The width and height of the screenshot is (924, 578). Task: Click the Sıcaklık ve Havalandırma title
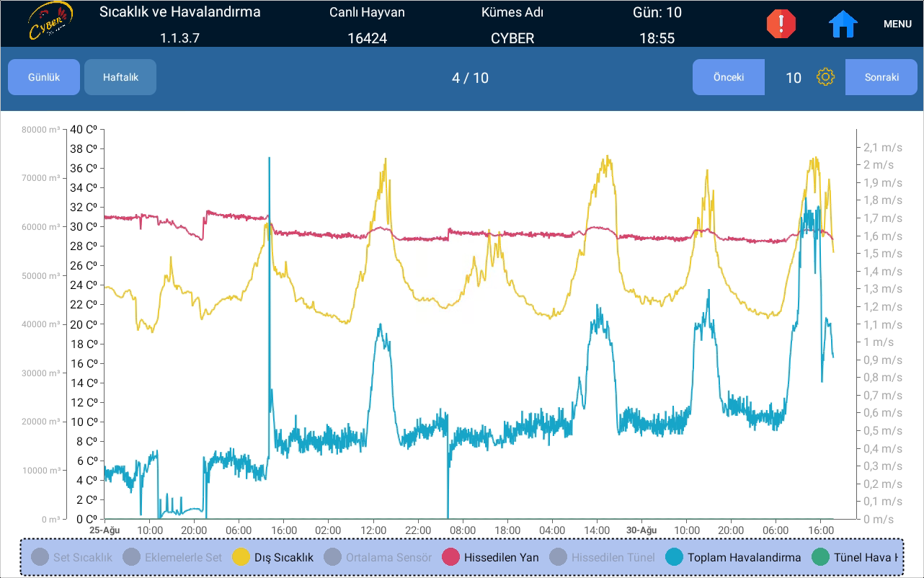pos(179,12)
